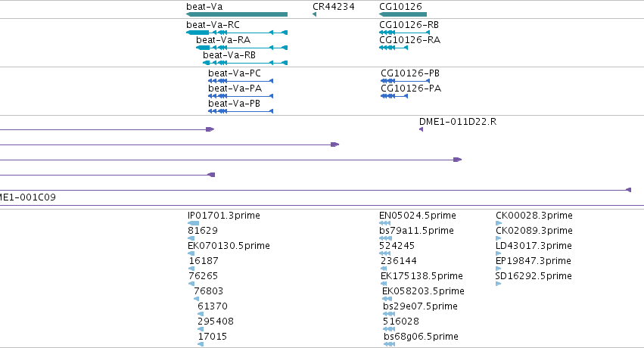Image resolution: width=644 pixels, height=348 pixels.
Task: Select the bs29e07.5prime EST label
Action: click(x=420, y=306)
